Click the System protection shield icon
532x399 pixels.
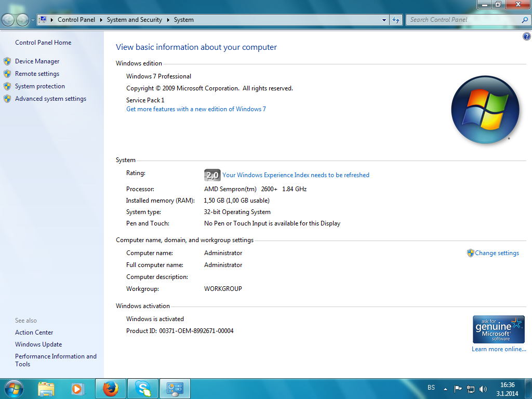click(7, 87)
